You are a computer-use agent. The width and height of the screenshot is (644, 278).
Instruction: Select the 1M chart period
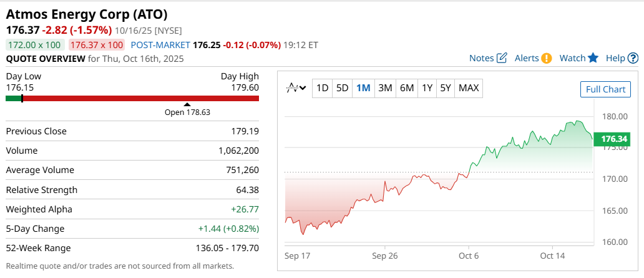pos(363,88)
